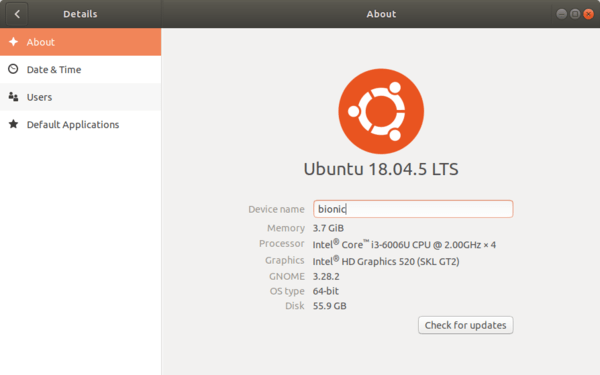Click the Processor label

pyautogui.click(x=282, y=243)
